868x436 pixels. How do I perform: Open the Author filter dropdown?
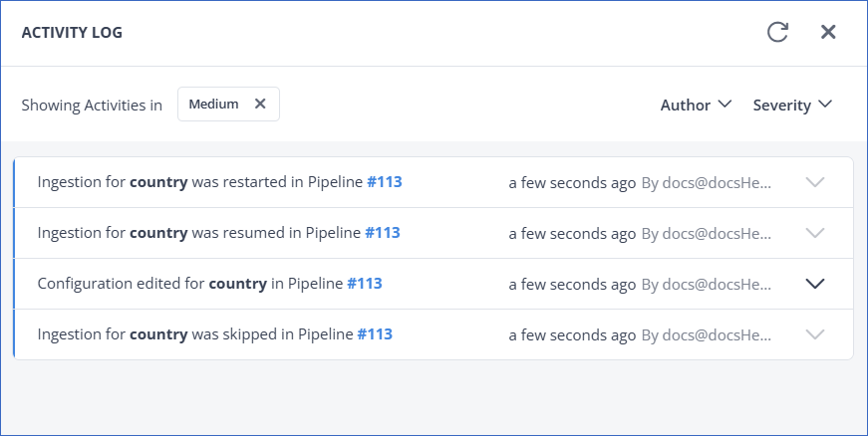[x=696, y=105]
